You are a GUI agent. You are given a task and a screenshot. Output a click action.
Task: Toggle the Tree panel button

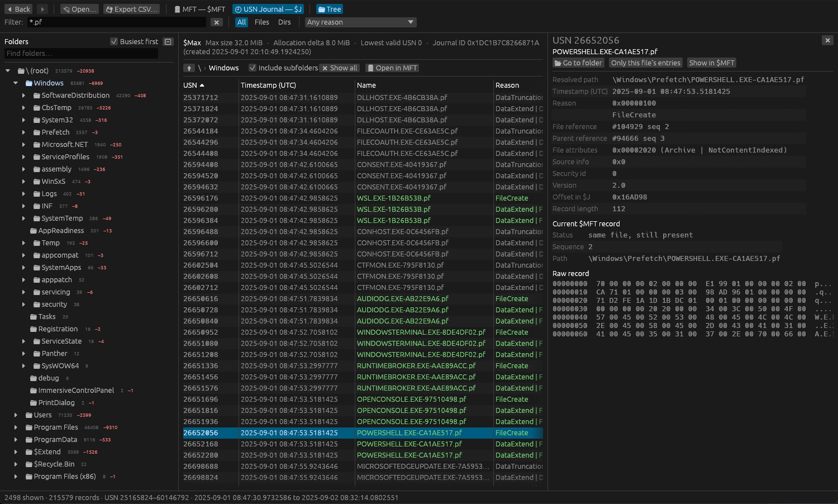(x=330, y=9)
